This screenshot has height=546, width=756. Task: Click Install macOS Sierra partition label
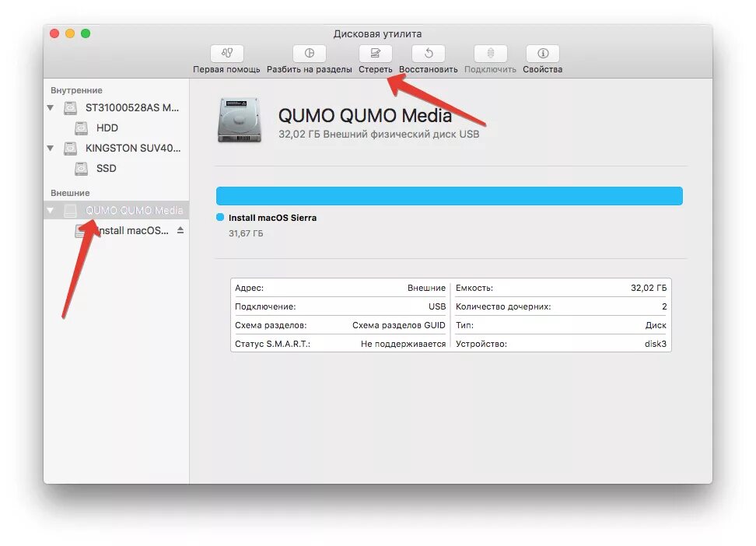[x=272, y=218]
